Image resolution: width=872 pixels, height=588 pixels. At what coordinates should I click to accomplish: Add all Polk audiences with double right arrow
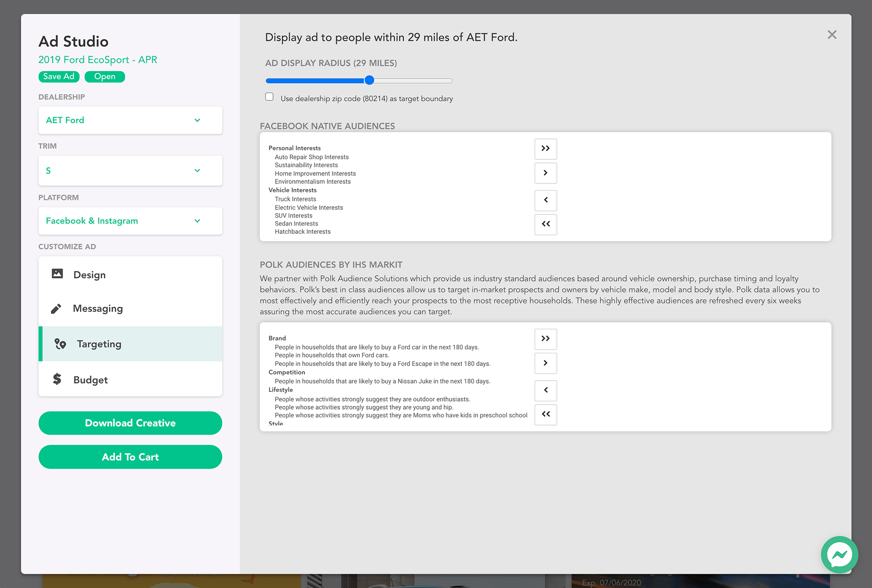tap(545, 339)
